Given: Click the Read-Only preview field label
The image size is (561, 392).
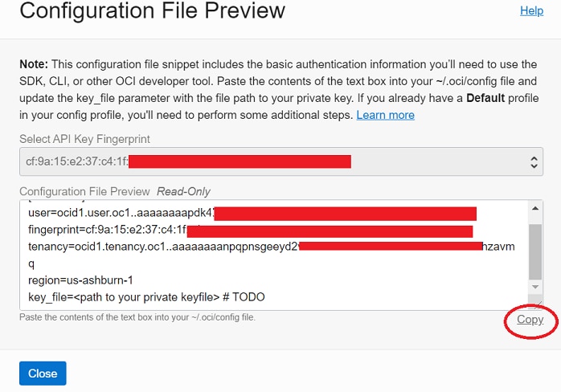Looking at the screenshot, I should (183, 191).
